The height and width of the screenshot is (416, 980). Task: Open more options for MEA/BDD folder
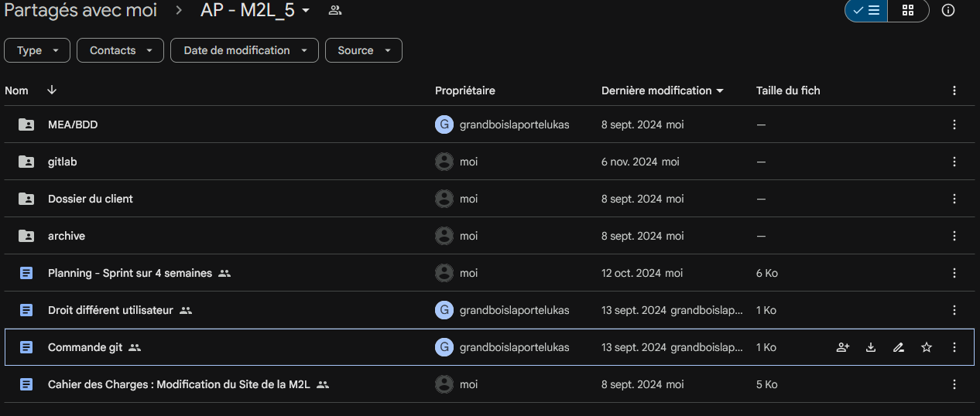(954, 124)
